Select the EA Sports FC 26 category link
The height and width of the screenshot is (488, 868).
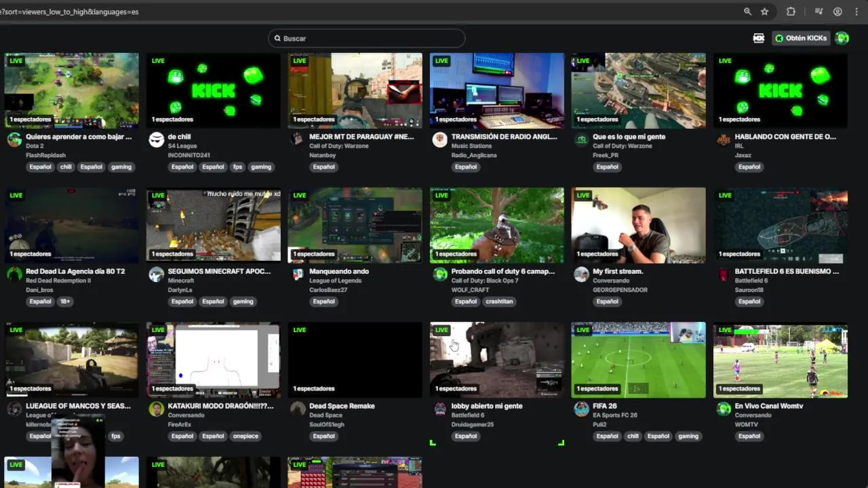click(615, 415)
